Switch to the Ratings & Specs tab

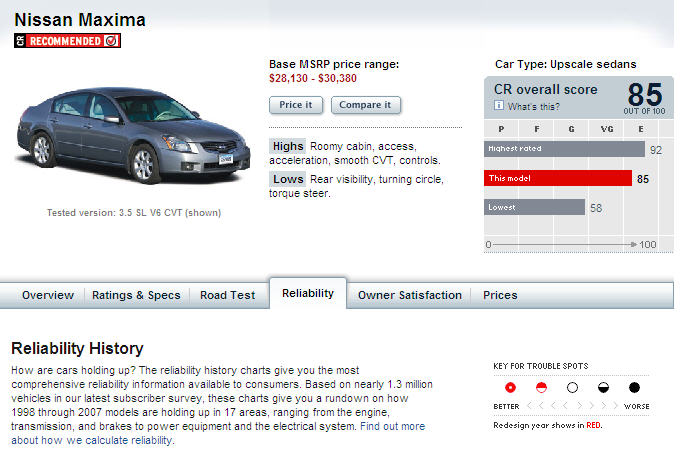coord(136,295)
